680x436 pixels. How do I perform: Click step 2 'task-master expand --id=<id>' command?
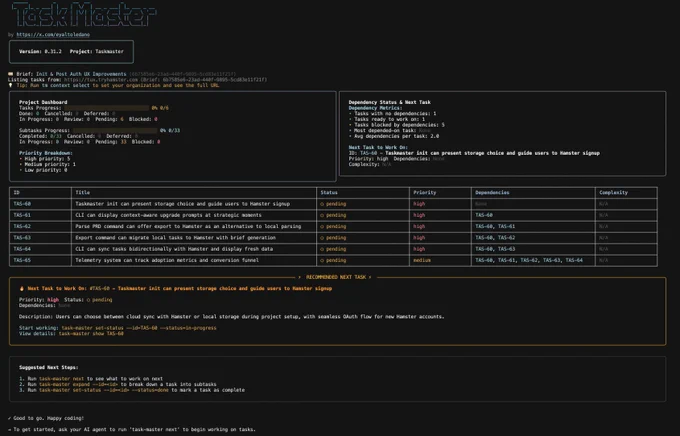click(78, 384)
